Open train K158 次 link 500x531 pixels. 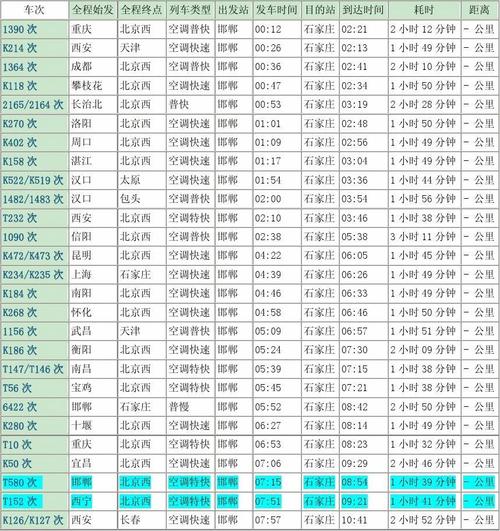click(x=20, y=161)
